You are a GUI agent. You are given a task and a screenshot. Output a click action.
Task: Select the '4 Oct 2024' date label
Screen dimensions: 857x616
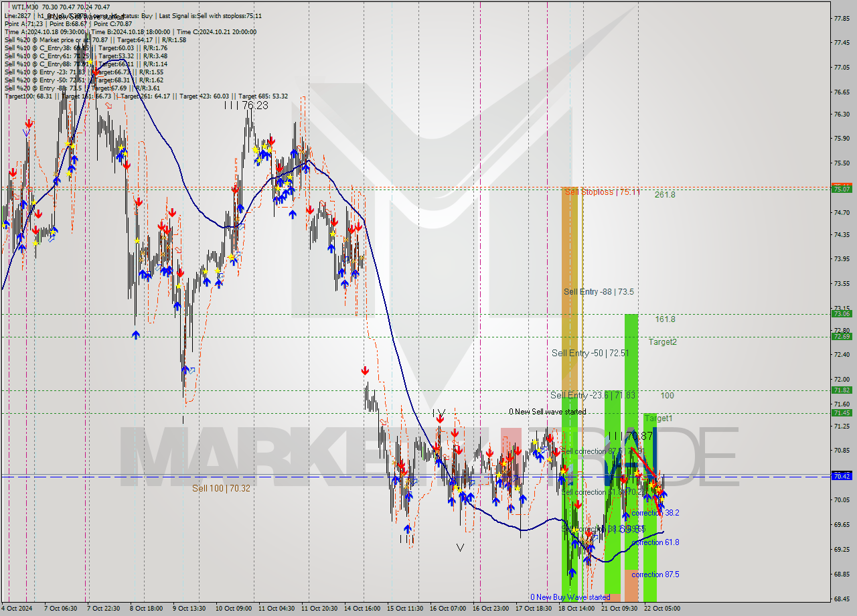pos(15,609)
